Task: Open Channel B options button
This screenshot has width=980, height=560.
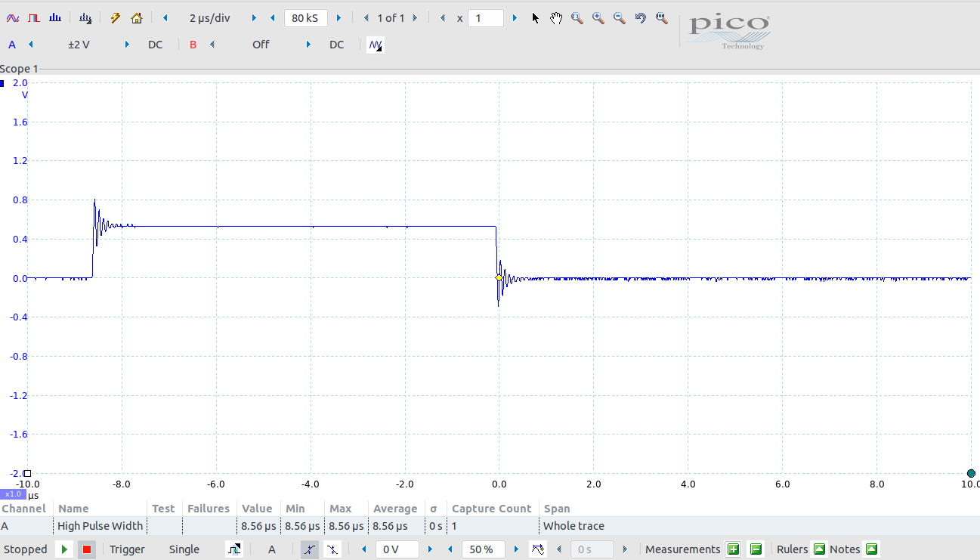Action: [x=193, y=45]
